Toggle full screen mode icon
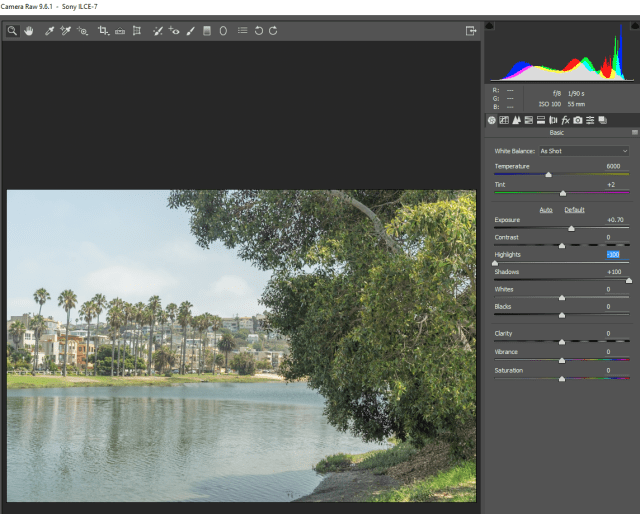Screen dimensions: 640x514 coord(470,31)
